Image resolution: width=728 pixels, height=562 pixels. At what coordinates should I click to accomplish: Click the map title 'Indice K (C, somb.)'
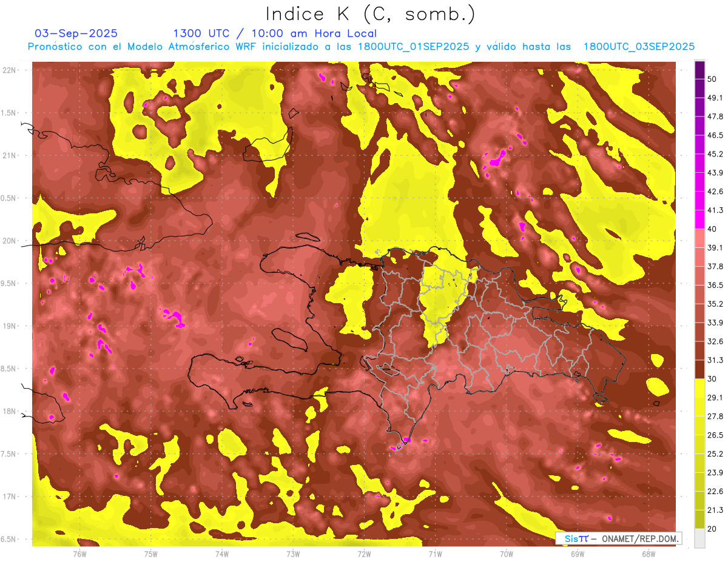pyautogui.click(x=371, y=14)
